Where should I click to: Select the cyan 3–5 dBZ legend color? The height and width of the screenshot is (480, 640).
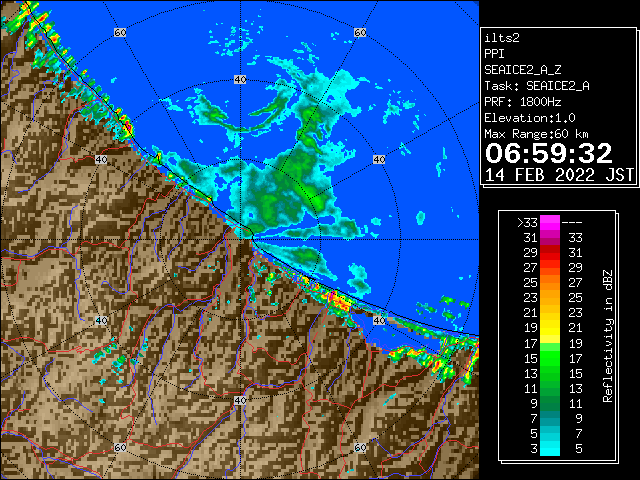(550, 448)
